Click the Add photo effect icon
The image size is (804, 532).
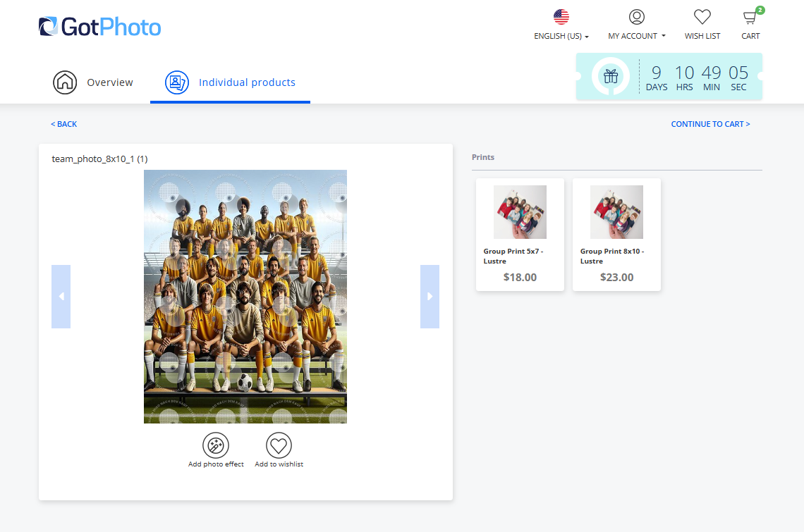pos(216,445)
